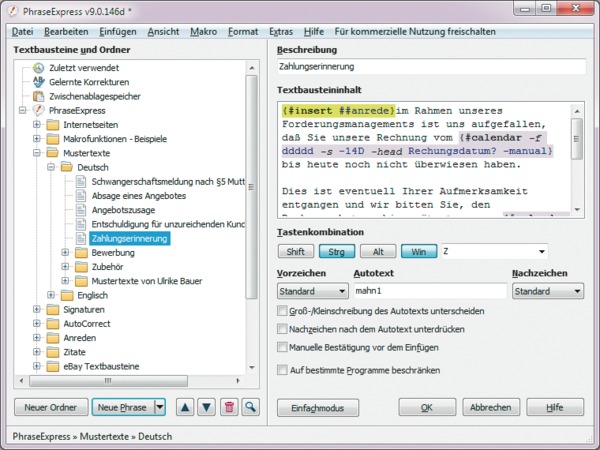Screen dimensions: 600x450
Task: Click the Zubehör folder icon
Action: click(x=81, y=267)
